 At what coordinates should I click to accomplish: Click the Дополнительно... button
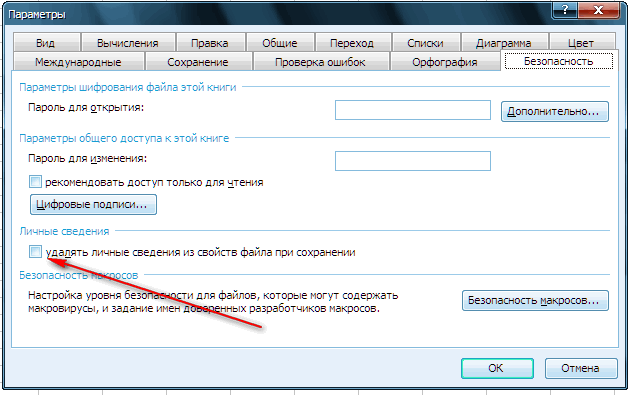click(x=555, y=111)
